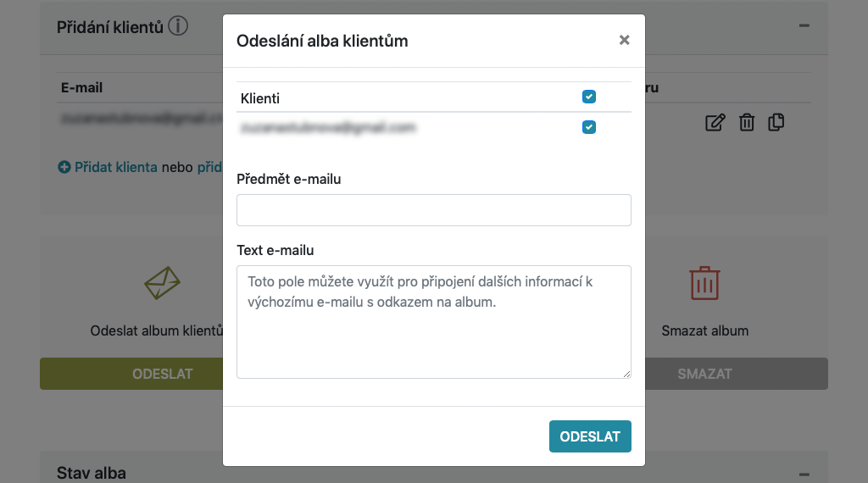Viewport: 868px width, 483px height.
Task: Click the info icon beside Přidání klientů
Action: [178, 26]
